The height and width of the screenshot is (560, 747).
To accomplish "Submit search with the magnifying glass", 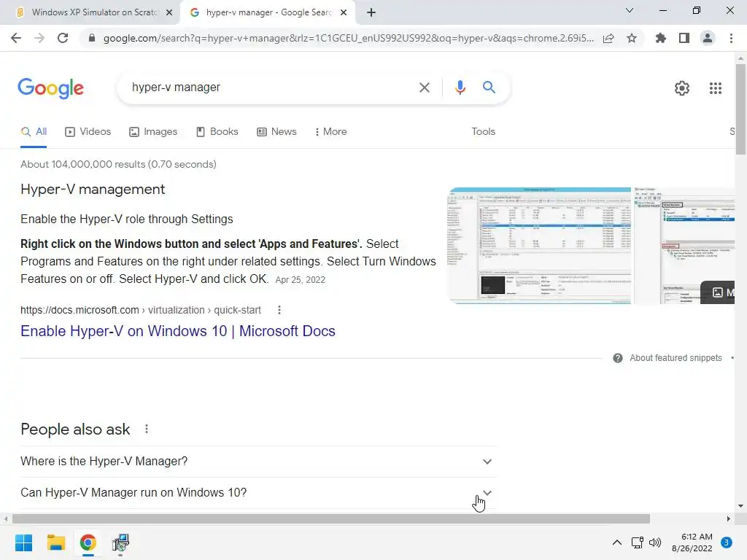I will pyautogui.click(x=489, y=87).
